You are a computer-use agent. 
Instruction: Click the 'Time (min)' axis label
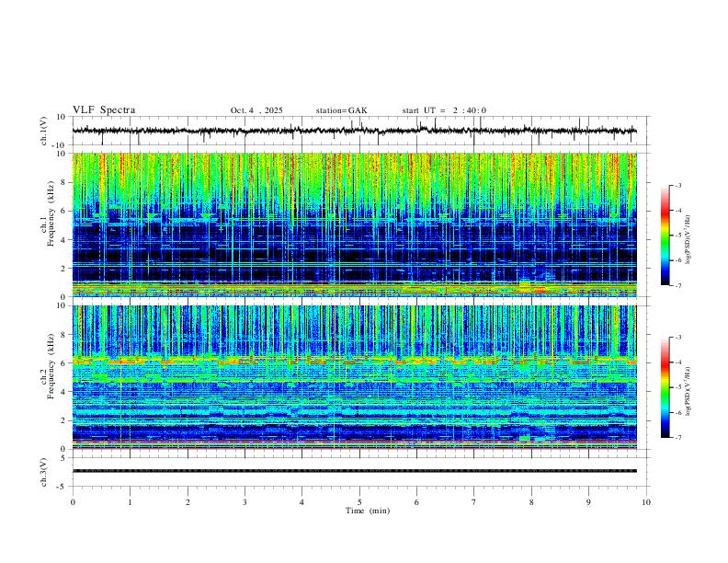[x=368, y=511]
